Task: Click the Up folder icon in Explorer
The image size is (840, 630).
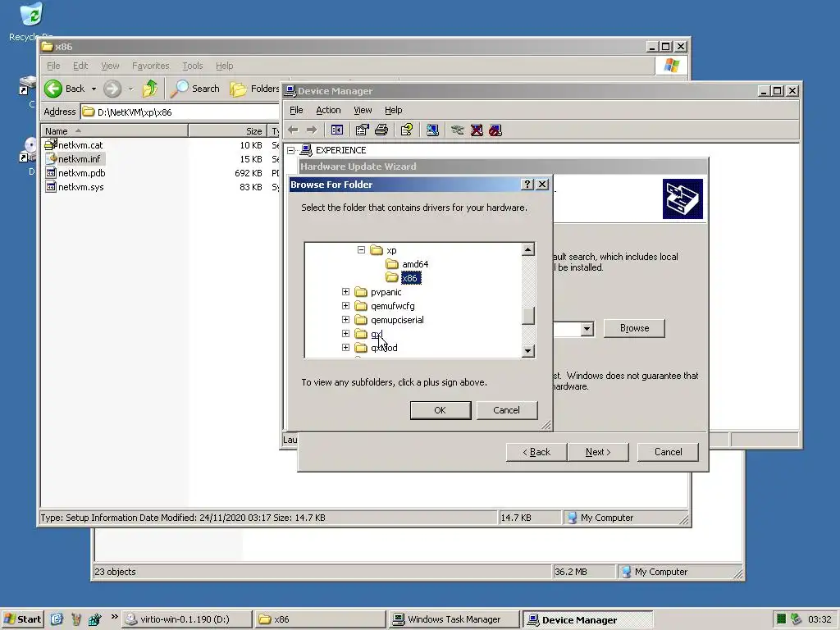Action: click(x=150, y=89)
